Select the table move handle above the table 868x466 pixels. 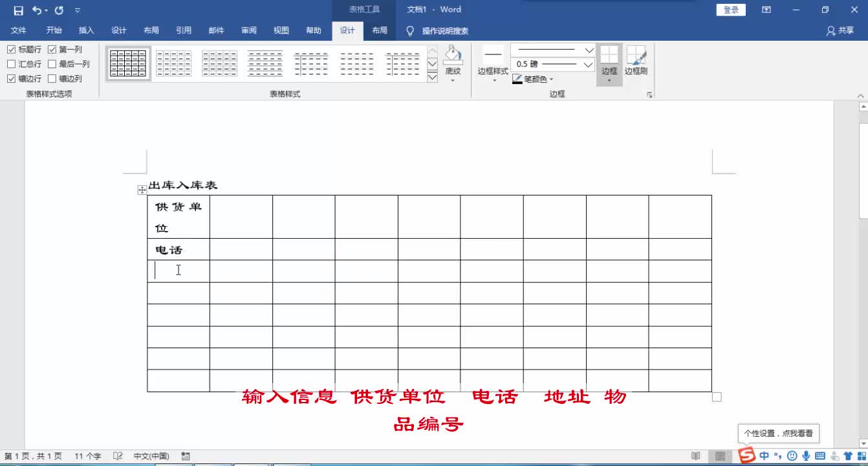pyautogui.click(x=141, y=190)
